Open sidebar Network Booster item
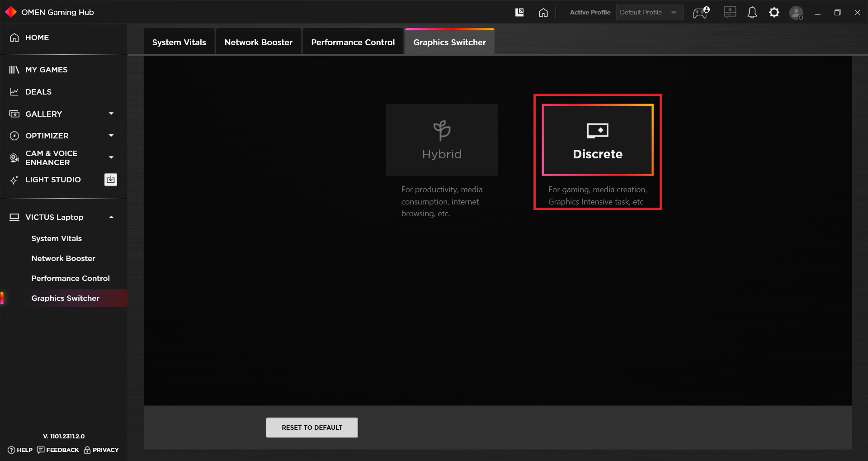This screenshot has height=461, width=868. coord(63,258)
